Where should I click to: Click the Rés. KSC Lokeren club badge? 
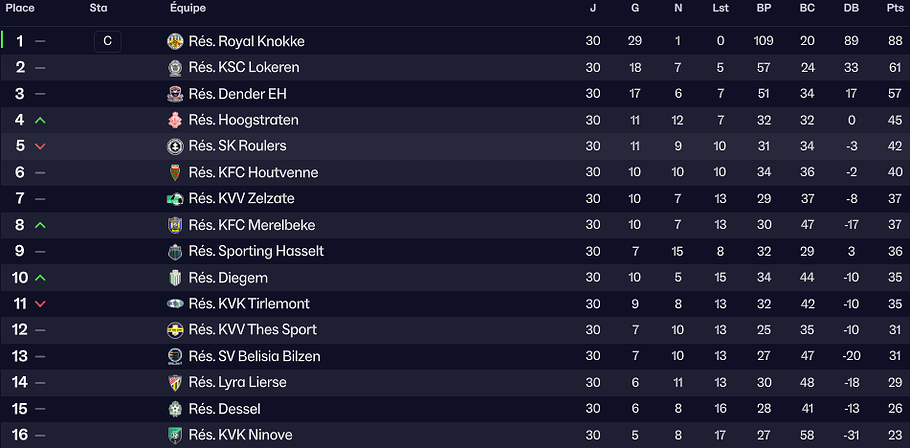click(176, 68)
